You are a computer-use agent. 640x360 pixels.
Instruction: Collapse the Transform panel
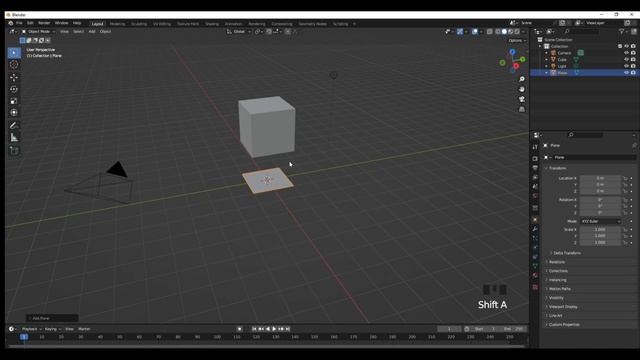click(557, 168)
